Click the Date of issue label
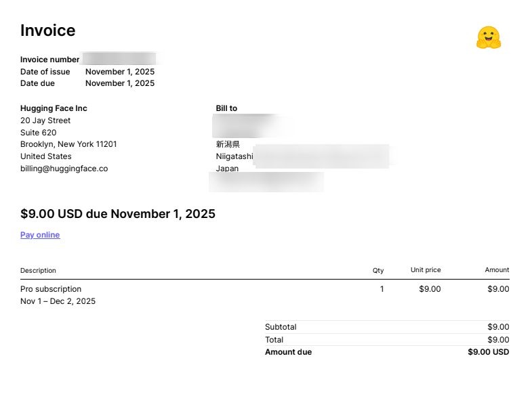 point(45,72)
